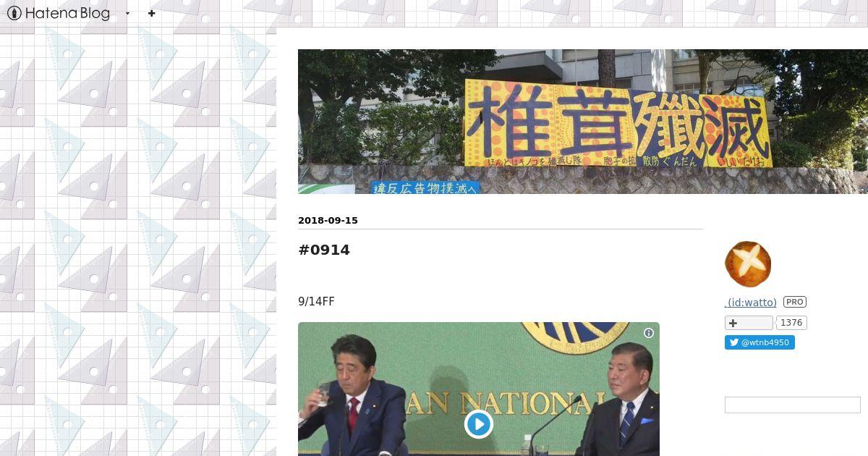Open the #0914 entry title
The height and width of the screenshot is (456, 868).
324,250
